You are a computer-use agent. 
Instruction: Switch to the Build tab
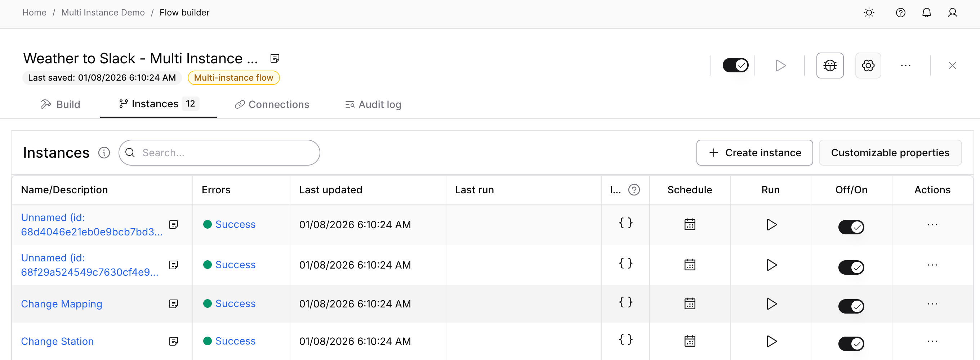click(x=60, y=104)
